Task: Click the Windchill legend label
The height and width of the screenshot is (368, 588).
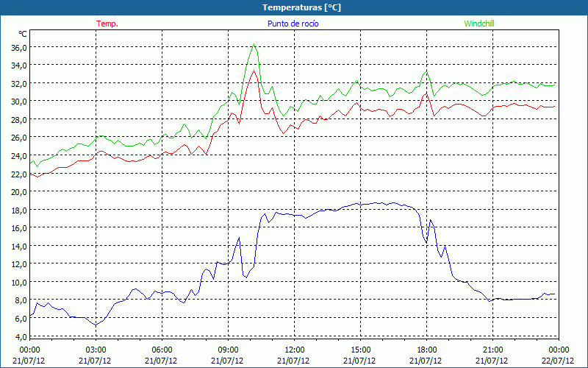Action: [x=479, y=24]
